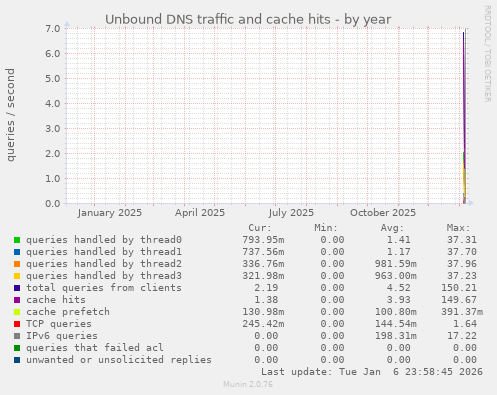This screenshot has width=497, height=395.
Task: Click the cache prefetch current value 130.98m
Action: pos(263,312)
